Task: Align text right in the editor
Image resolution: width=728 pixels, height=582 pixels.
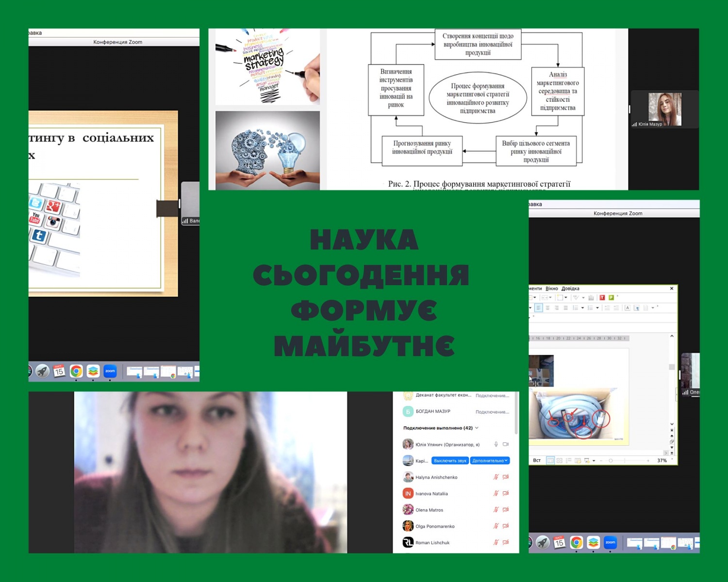Action: [x=557, y=308]
